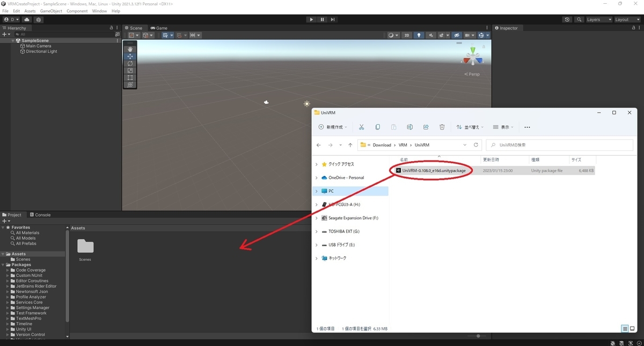The width and height of the screenshot is (644, 346).
Task: Select the Hand (view) tool in Scene
Action: [130, 49]
